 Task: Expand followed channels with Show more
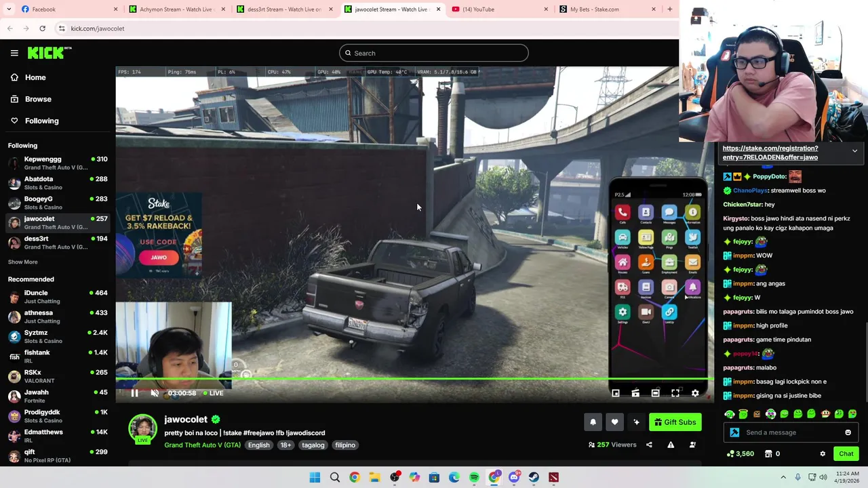click(x=22, y=262)
